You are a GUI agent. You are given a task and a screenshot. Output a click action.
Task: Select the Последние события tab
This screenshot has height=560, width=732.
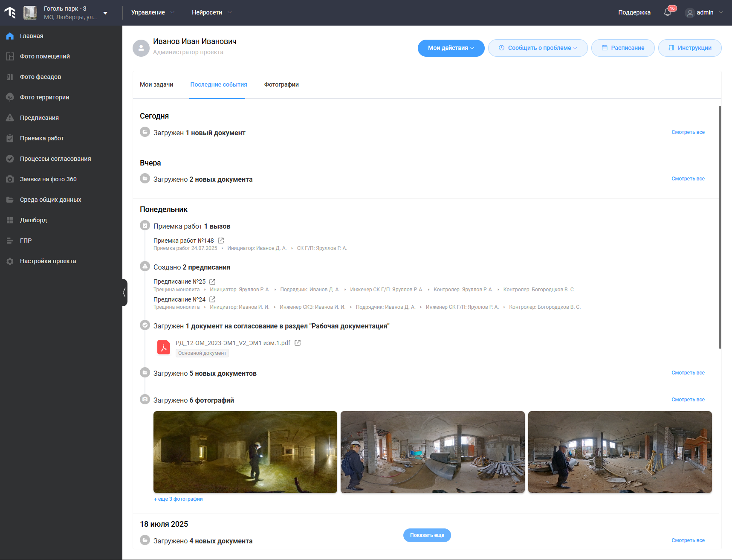219,84
